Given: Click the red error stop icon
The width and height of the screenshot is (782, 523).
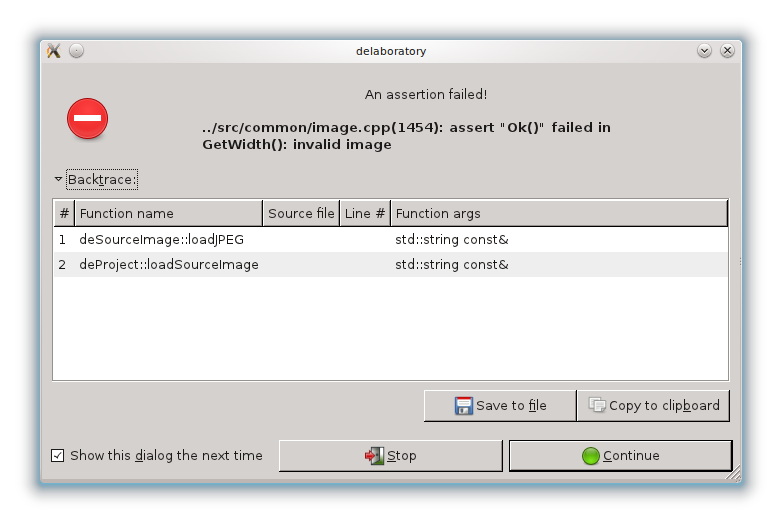Looking at the screenshot, I should [87, 118].
